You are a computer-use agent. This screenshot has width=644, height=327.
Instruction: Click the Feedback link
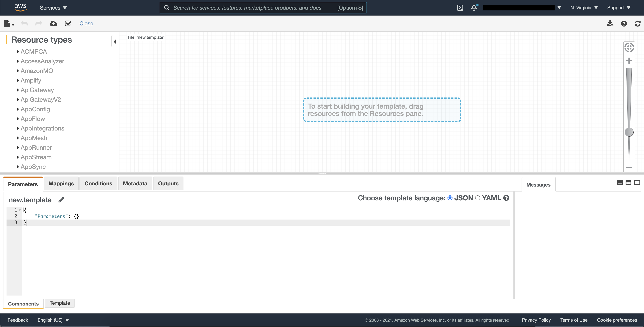tap(18, 320)
